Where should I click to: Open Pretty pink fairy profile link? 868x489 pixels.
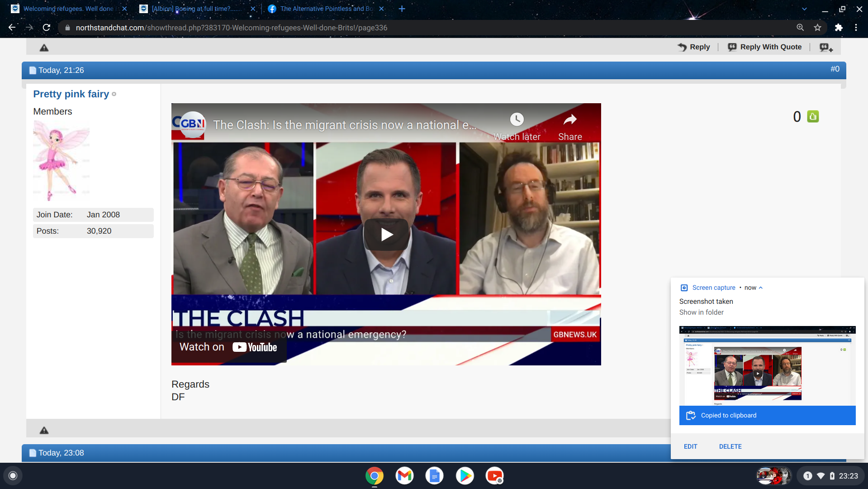71,94
